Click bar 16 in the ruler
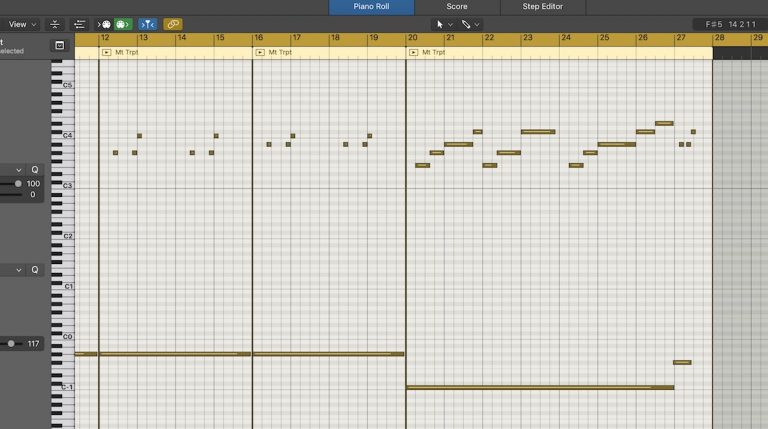Viewport: 768px width, 429px height. tap(259, 38)
